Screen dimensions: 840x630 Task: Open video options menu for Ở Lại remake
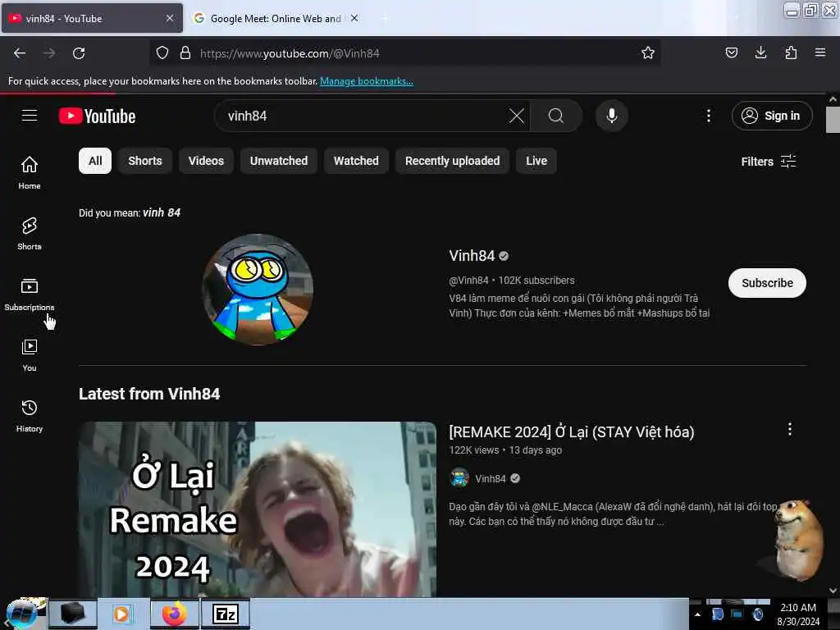pos(790,429)
